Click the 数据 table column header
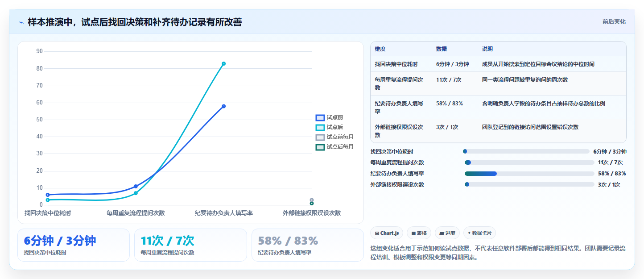The image size is (644, 279). pyautogui.click(x=442, y=49)
